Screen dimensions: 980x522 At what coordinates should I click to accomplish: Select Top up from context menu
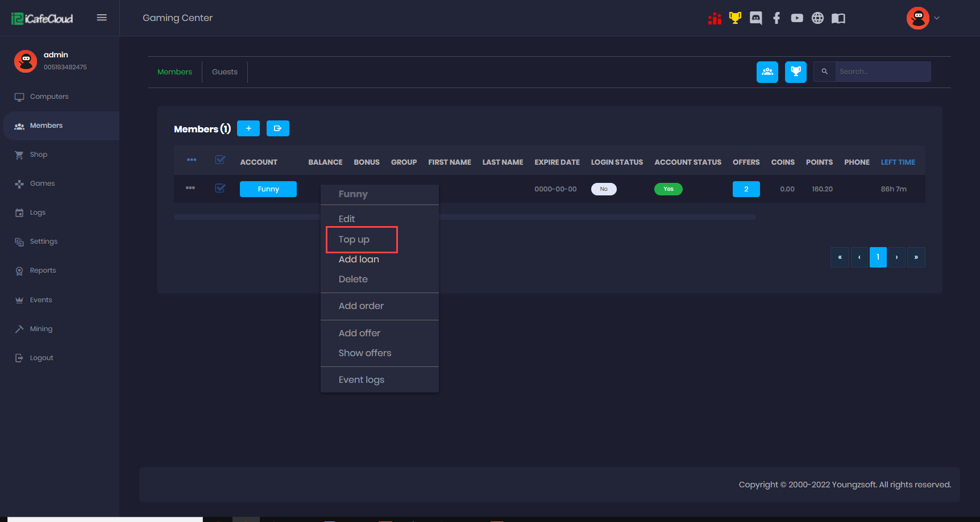(x=354, y=240)
